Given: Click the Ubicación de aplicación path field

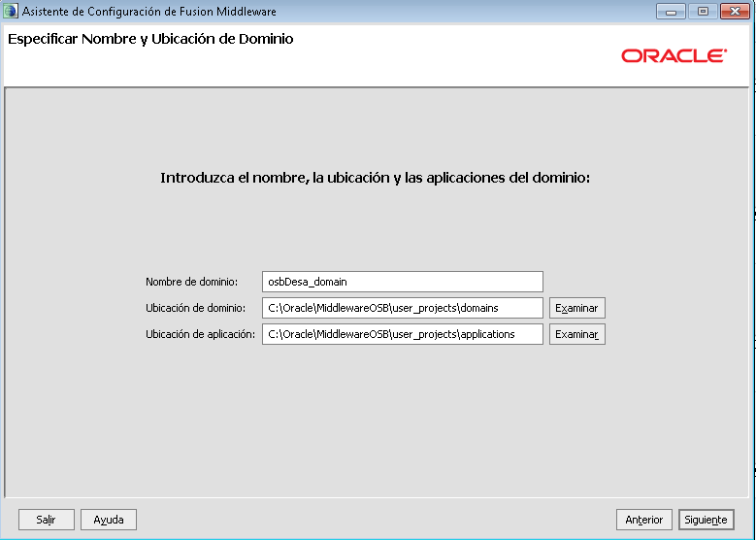Looking at the screenshot, I should click(403, 334).
